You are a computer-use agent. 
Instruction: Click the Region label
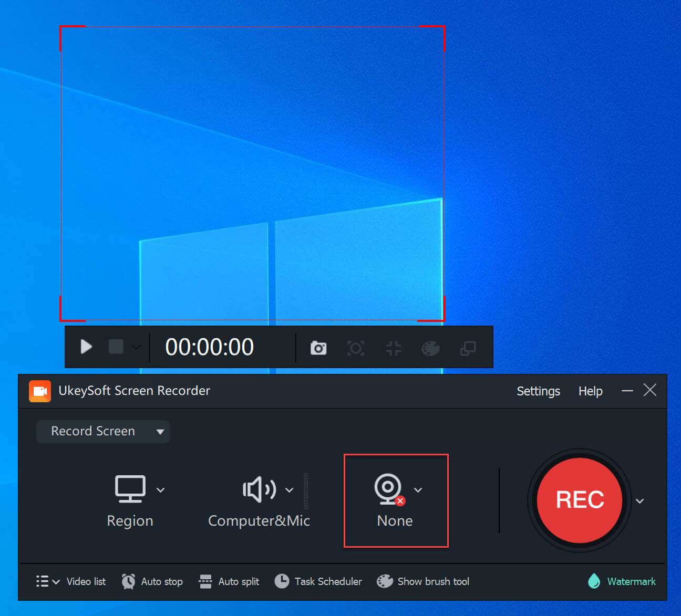(x=130, y=521)
